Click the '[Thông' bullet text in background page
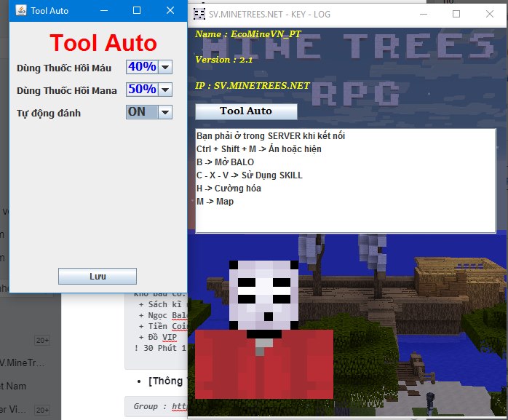 165,381
